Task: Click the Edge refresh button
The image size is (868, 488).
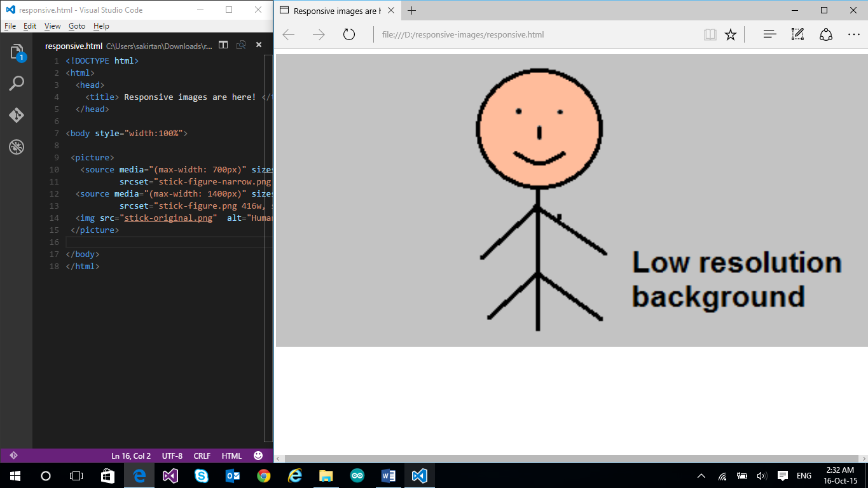Action: (x=348, y=35)
